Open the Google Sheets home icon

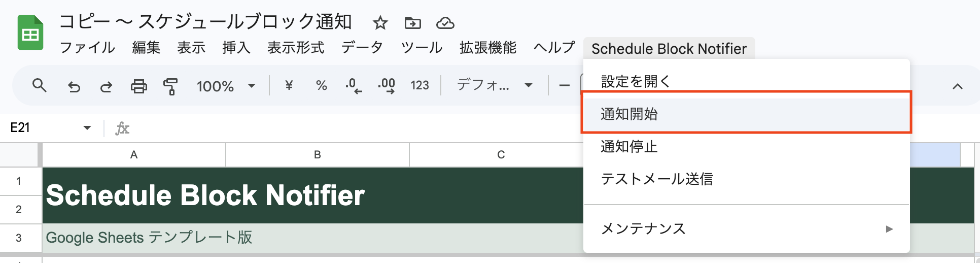click(x=30, y=33)
